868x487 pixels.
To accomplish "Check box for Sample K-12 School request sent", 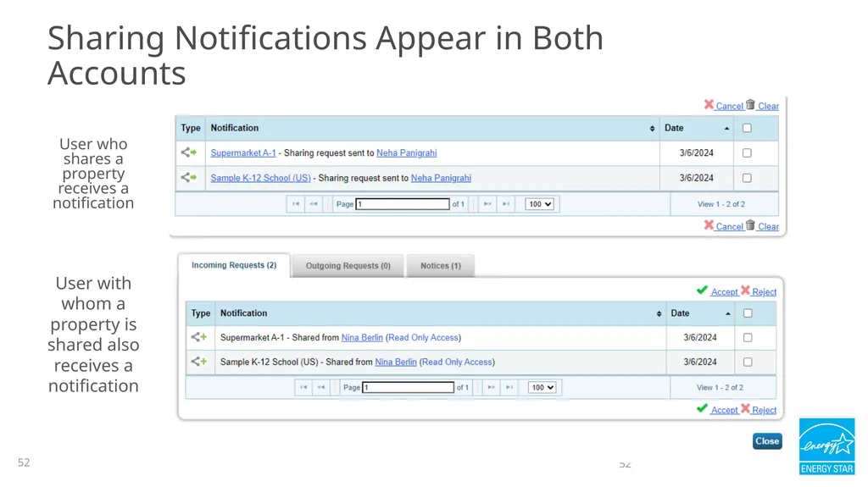I will click(x=747, y=178).
